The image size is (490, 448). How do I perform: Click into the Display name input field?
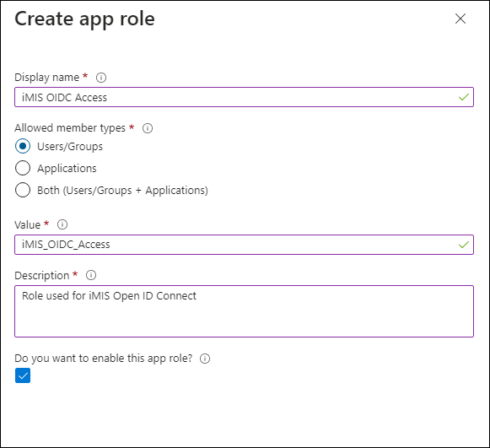click(244, 97)
